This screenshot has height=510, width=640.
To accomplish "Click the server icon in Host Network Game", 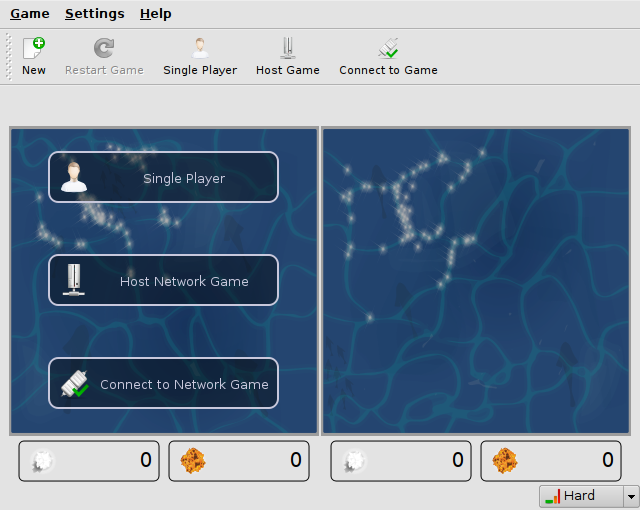I will (x=73, y=280).
